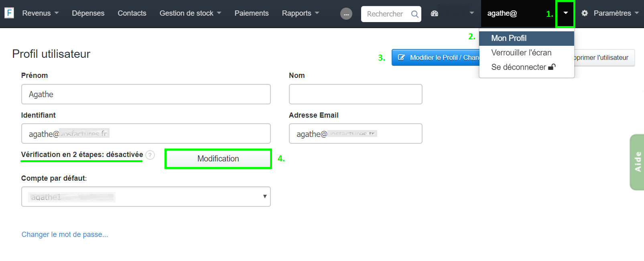Open the Paramètres settings menu
Screen dimensions: 644x261
pyautogui.click(x=610, y=13)
